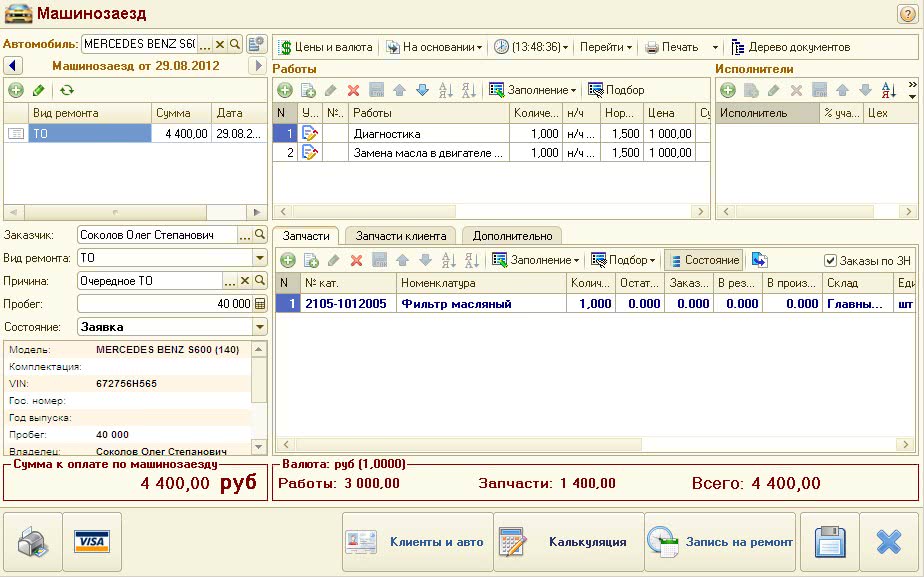Image resolution: width=924 pixels, height=577 pixels.
Task: Sort Запчасти descending Я-А
Action: [x=470, y=261]
